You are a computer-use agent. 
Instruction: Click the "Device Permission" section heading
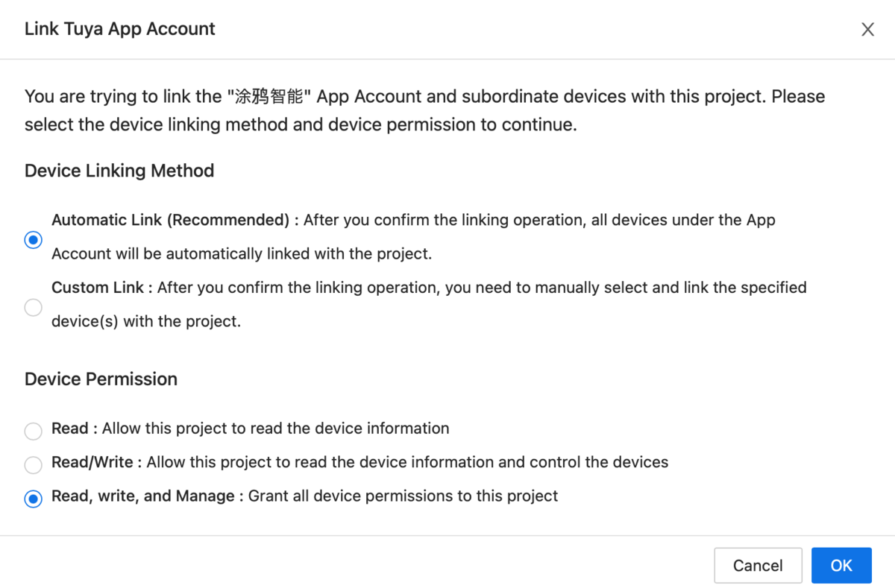tap(101, 379)
